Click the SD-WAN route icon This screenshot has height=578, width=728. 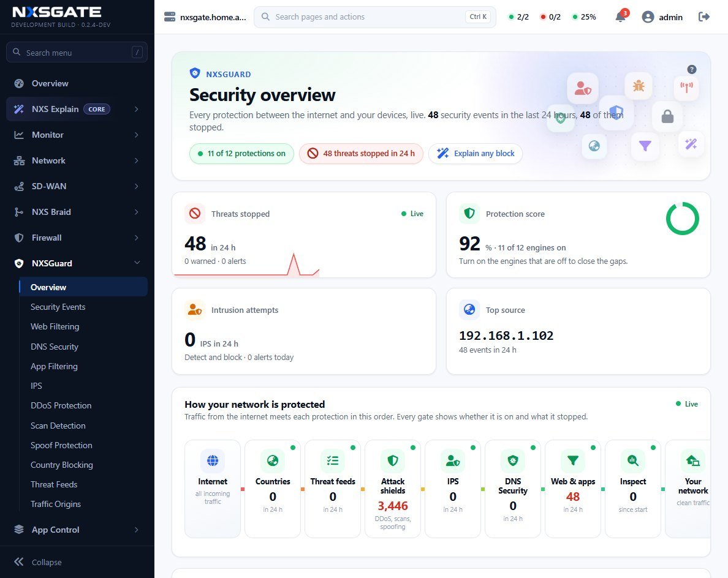(x=19, y=187)
